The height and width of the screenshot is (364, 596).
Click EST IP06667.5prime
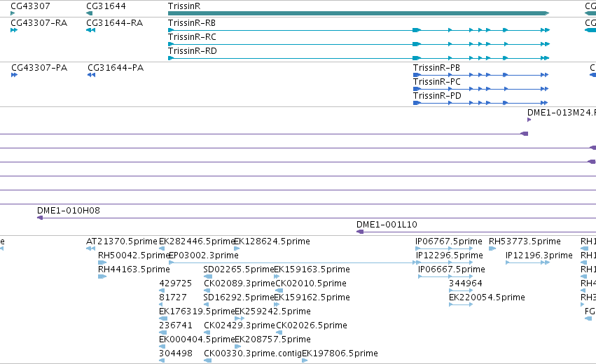click(452, 269)
